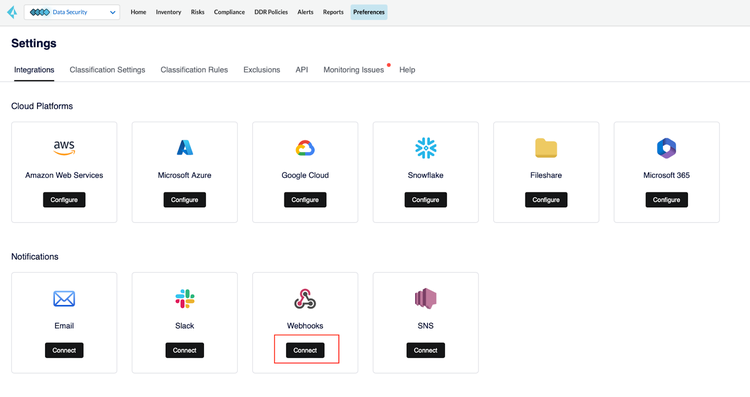Screen dimensions: 750x397
Task: Click the 'Email' card label
Action: (64, 326)
